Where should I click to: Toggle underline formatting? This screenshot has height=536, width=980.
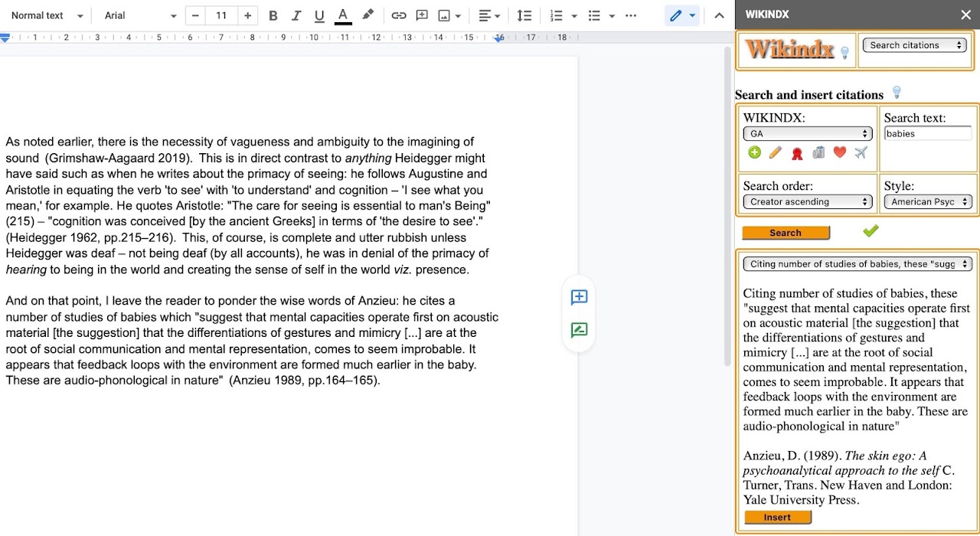pyautogui.click(x=319, y=15)
